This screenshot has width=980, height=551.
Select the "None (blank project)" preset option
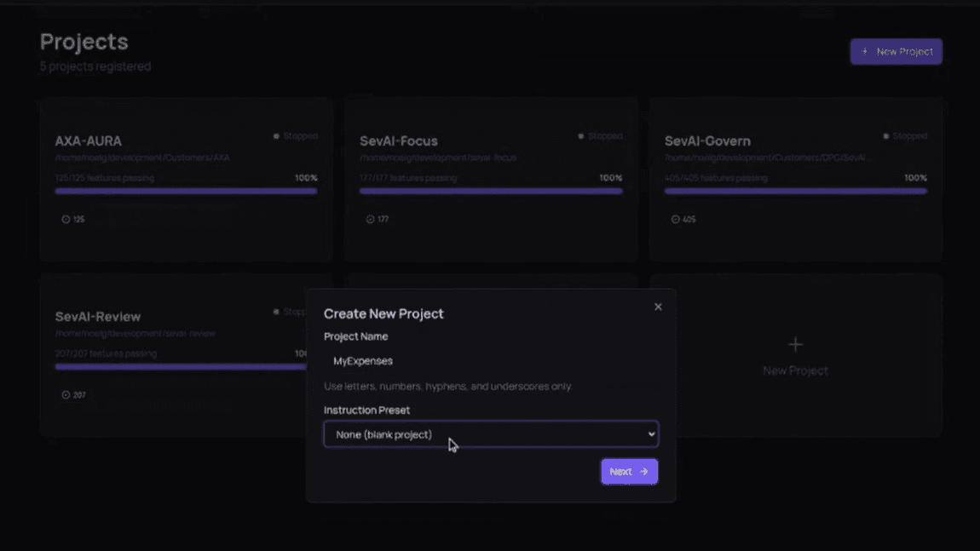tap(383, 434)
